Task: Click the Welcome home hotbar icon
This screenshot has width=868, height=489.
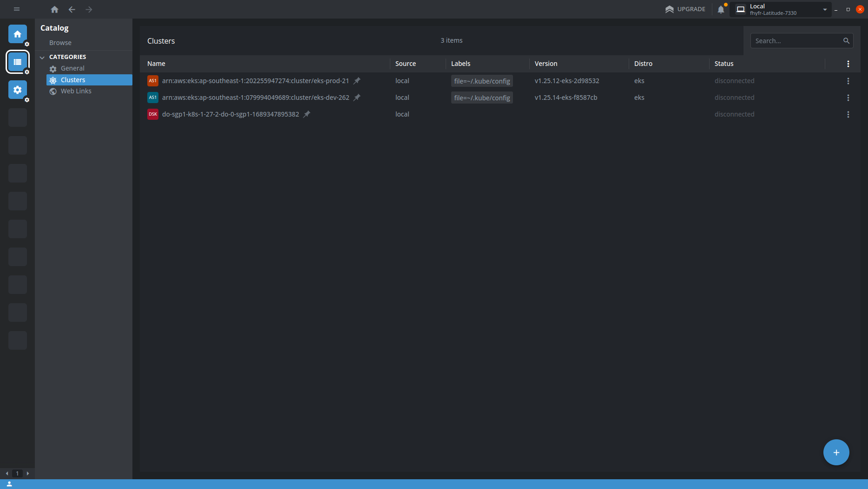Action: click(18, 34)
